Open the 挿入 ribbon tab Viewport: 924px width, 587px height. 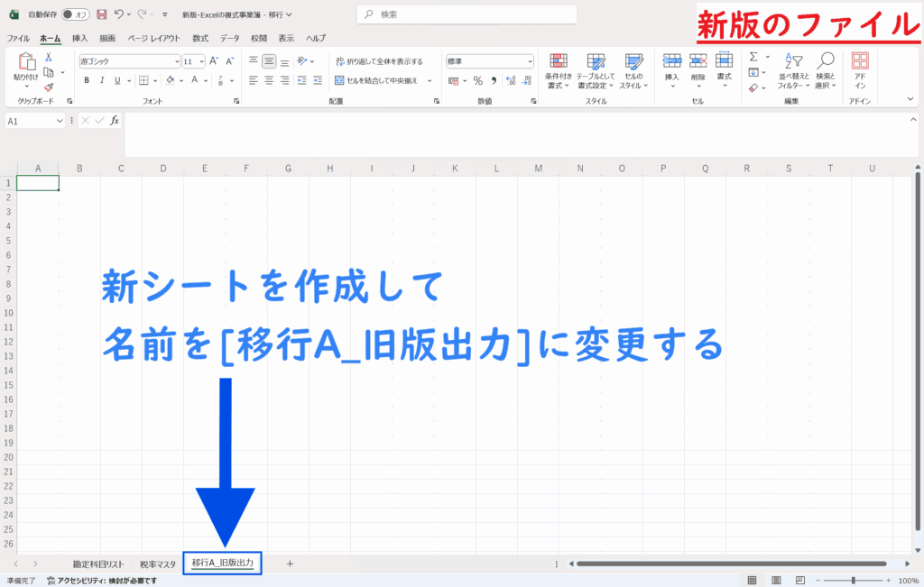pos(80,39)
